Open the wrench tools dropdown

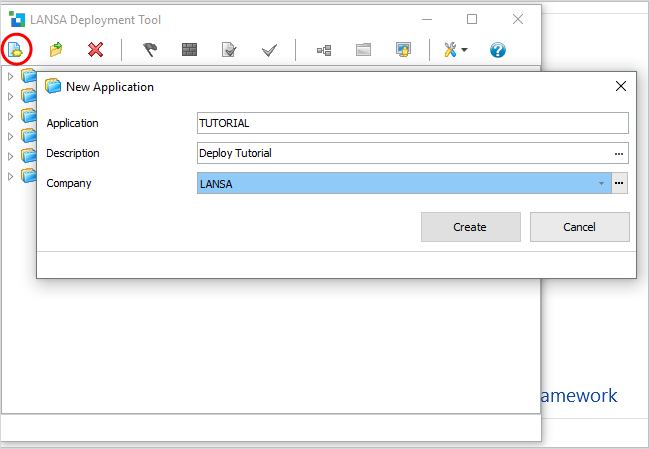[456, 50]
